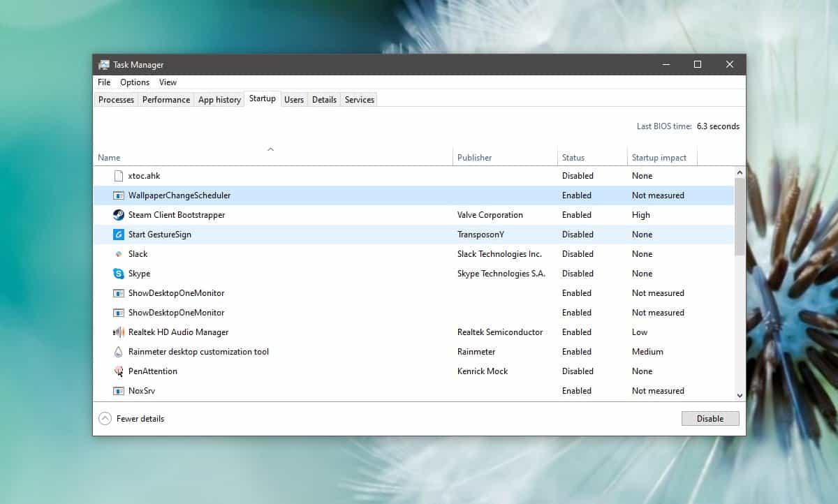Switch to the Services tab
The width and height of the screenshot is (838, 504).
coord(358,99)
